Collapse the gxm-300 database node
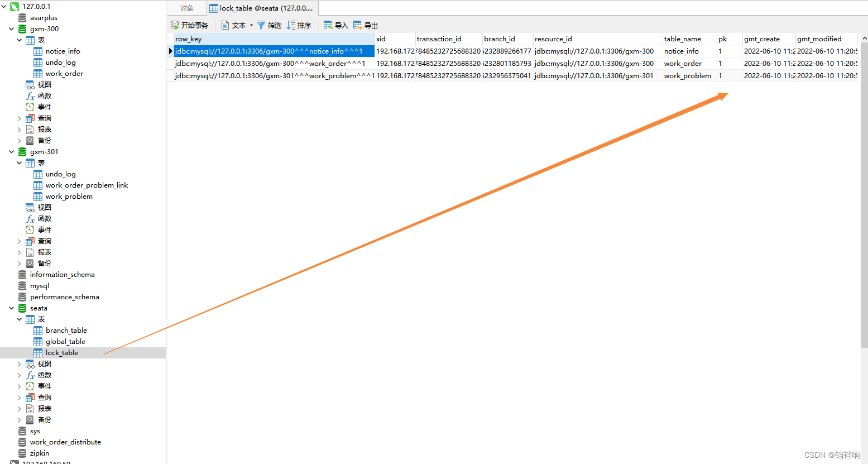The height and width of the screenshot is (464, 868). click(11, 29)
